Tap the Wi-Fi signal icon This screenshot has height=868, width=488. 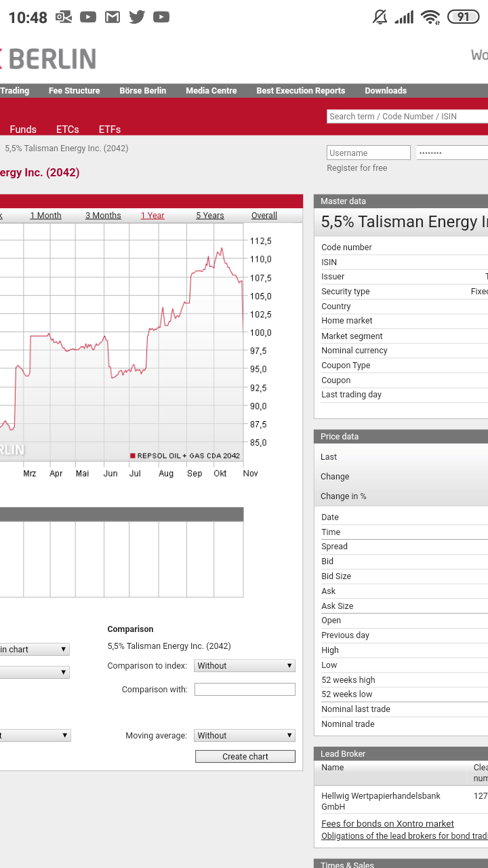[x=430, y=17]
